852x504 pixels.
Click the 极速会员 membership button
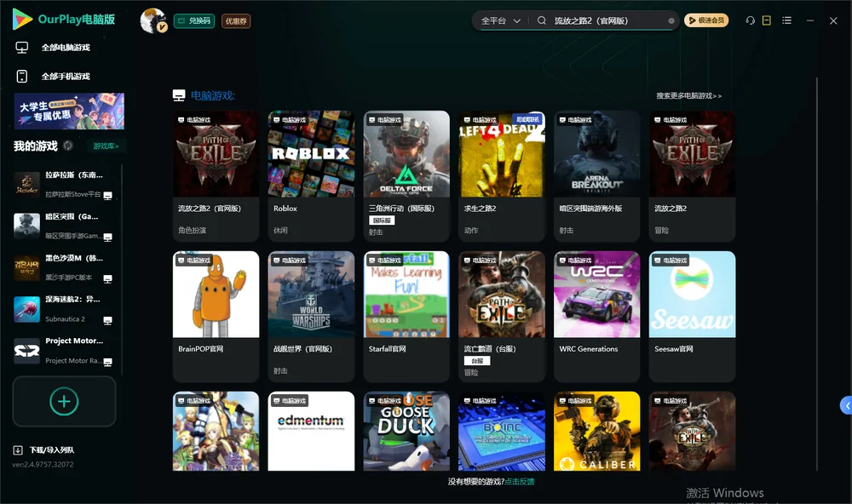[x=706, y=20]
